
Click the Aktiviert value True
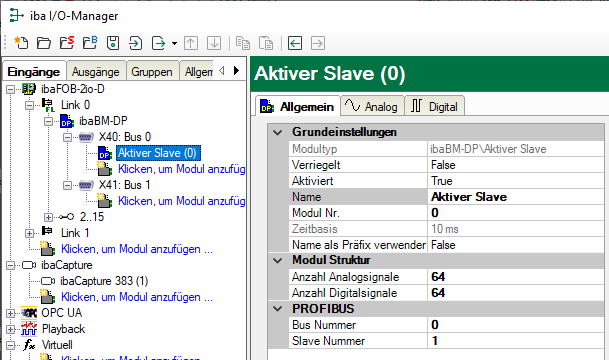click(x=516, y=181)
